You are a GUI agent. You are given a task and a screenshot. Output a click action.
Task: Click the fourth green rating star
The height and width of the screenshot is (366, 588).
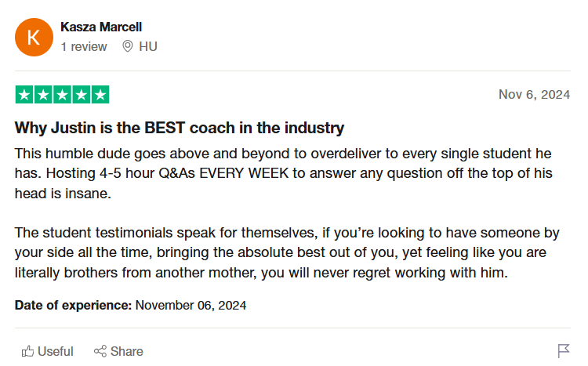pyautogui.click(x=82, y=95)
